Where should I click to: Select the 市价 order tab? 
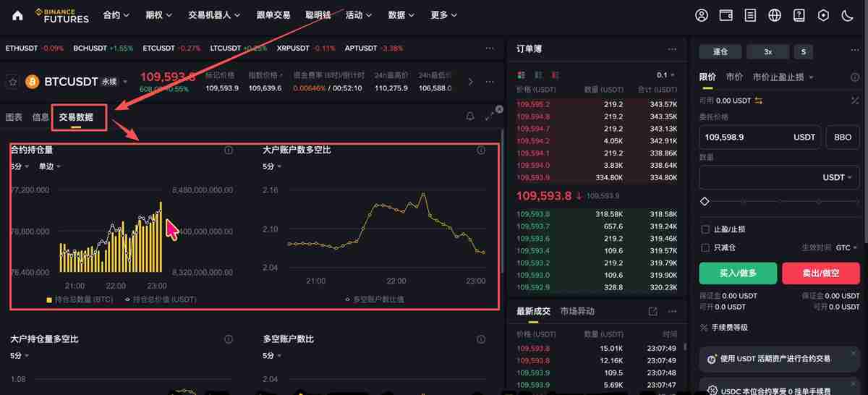click(x=734, y=77)
